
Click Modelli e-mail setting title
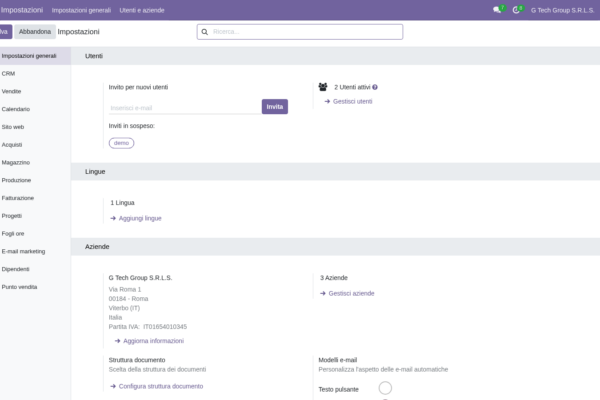point(338,360)
